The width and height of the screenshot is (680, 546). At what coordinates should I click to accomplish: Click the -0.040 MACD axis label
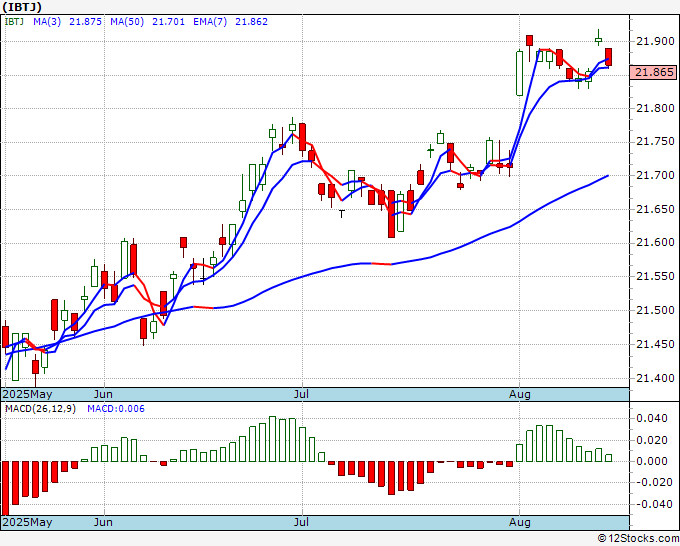tap(652, 504)
